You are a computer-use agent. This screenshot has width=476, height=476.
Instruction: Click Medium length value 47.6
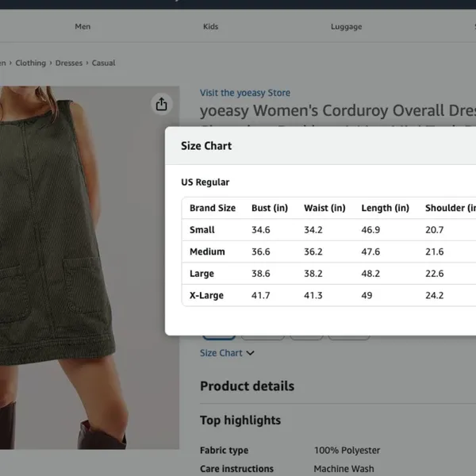coord(370,251)
